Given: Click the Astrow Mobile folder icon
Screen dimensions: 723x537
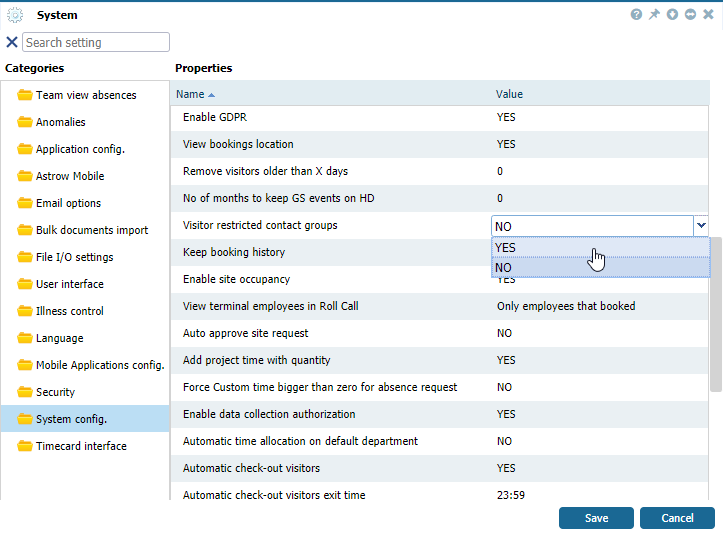Looking at the screenshot, I should coord(25,176).
